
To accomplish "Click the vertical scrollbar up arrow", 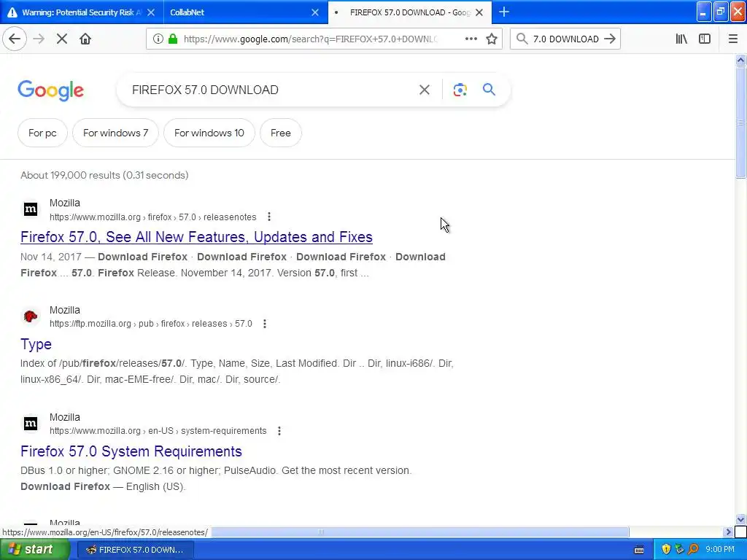I will pyautogui.click(x=740, y=60).
